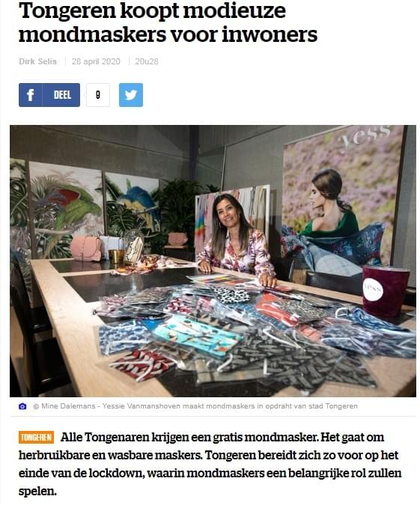Click the yess logo on the poster
Image resolution: width=420 pixels, height=505 pixels.
click(365, 135)
